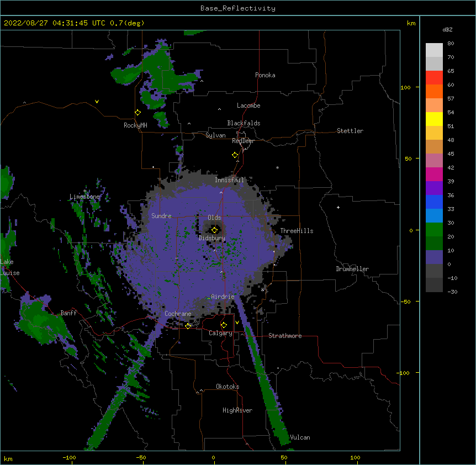476x465 pixels.
Task: Select the Drumheller label
Action: click(352, 269)
